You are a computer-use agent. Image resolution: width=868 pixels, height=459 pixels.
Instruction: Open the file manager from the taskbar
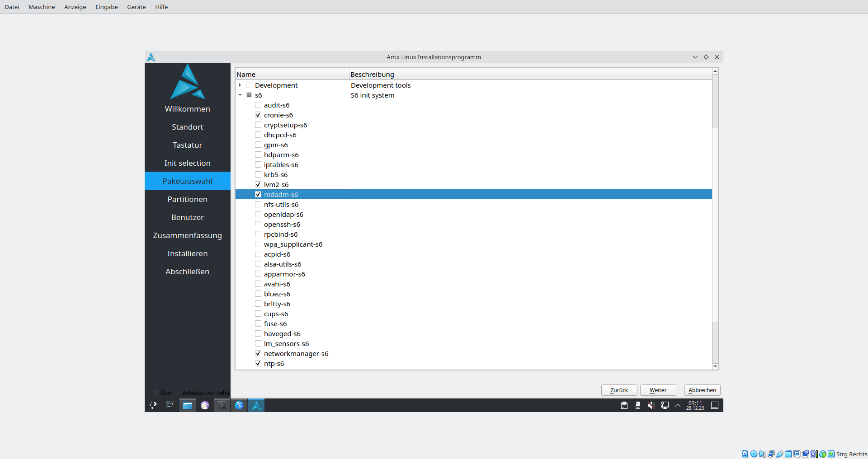click(x=188, y=405)
